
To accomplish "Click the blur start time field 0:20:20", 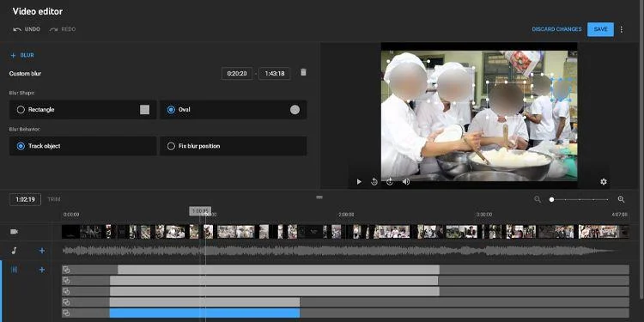I will pos(237,74).
